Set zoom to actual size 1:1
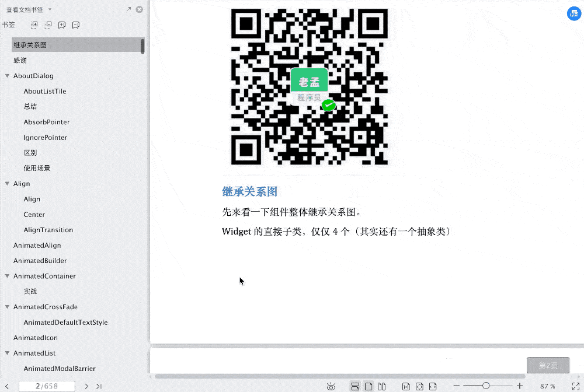Screen dimensions: 584x392 click(406, 386)
